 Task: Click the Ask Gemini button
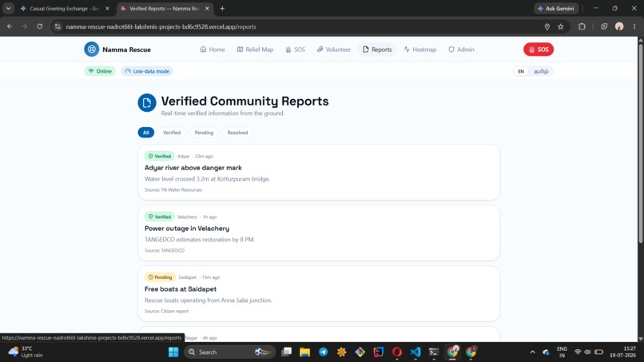tap(556, 8)
